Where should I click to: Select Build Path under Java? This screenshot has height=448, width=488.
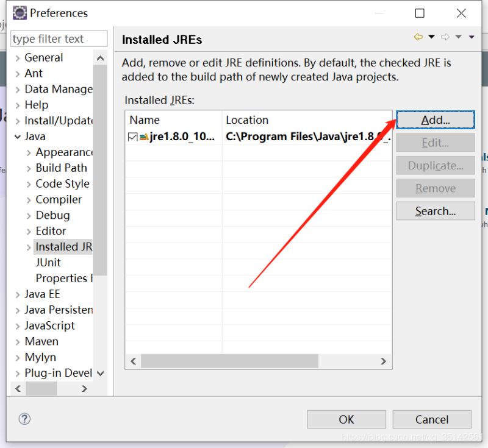tap(62, 168)
